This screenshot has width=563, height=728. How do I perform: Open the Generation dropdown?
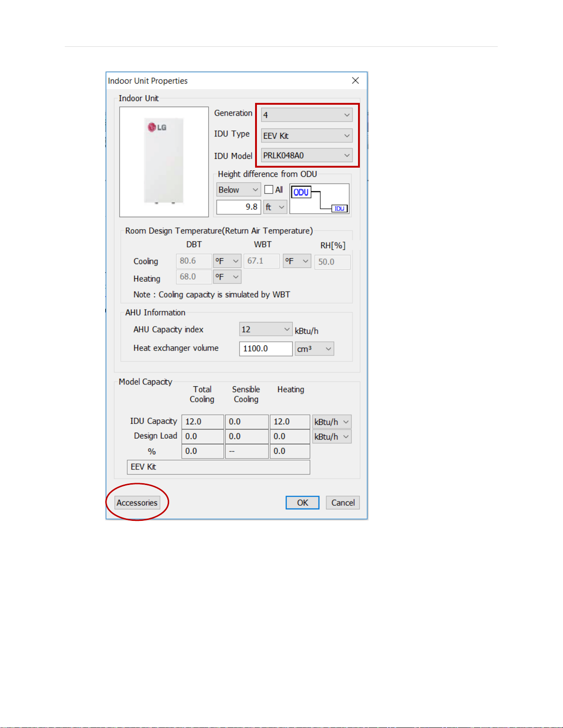pos(307,115)
